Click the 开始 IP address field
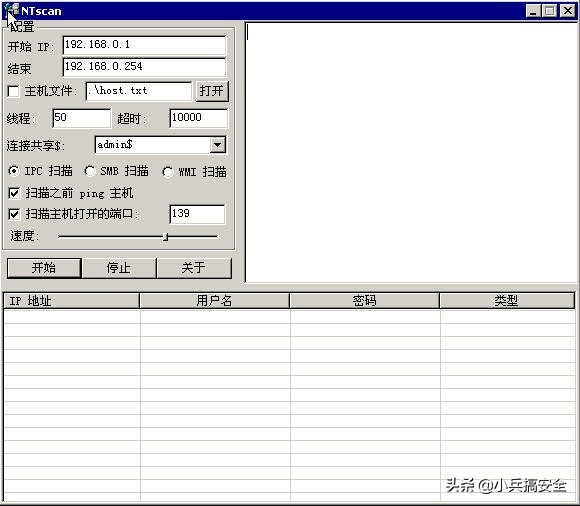This screenshot has height=506, width=580. (x=144, y=45)
